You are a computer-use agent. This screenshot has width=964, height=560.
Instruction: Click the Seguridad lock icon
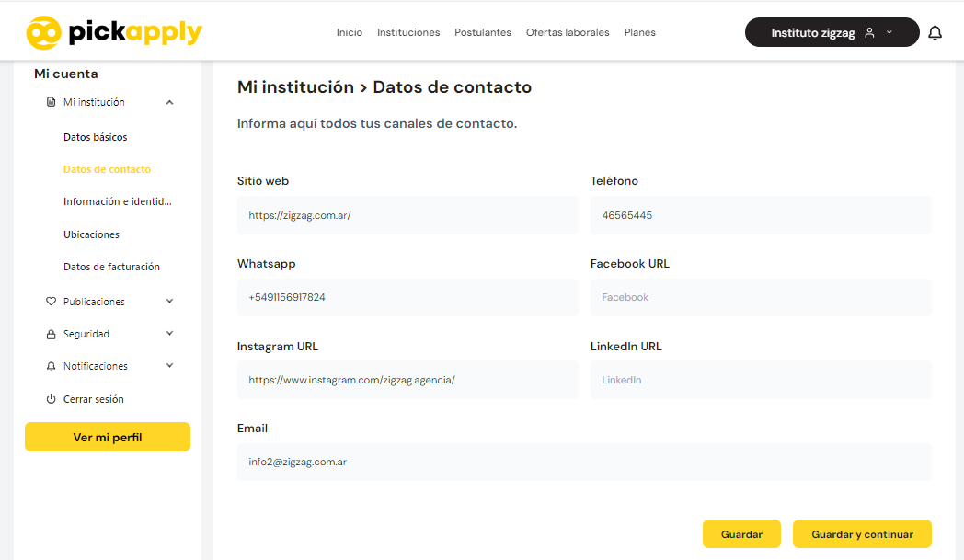(x=51, y=334)
